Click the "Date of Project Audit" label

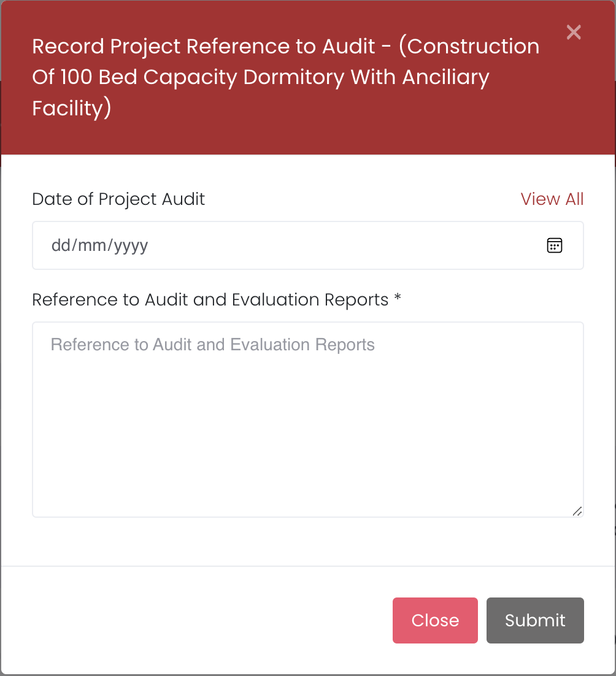point(118,199)
